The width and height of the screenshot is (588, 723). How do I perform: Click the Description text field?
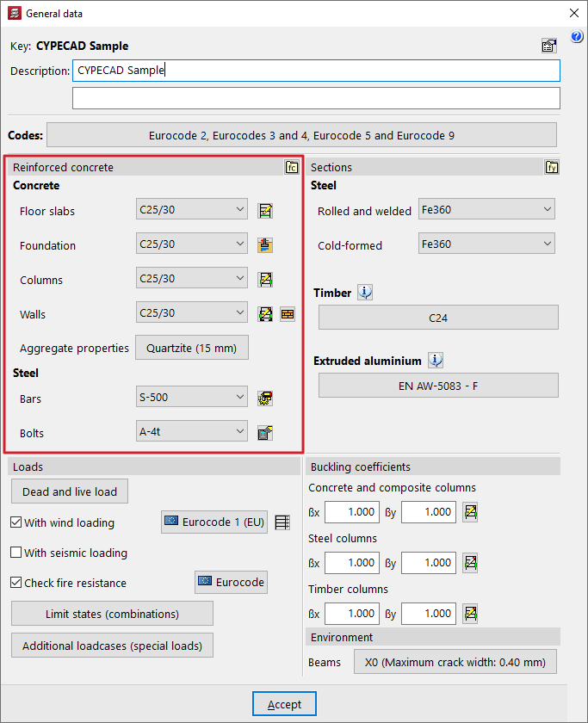click(x=316, y=71)
